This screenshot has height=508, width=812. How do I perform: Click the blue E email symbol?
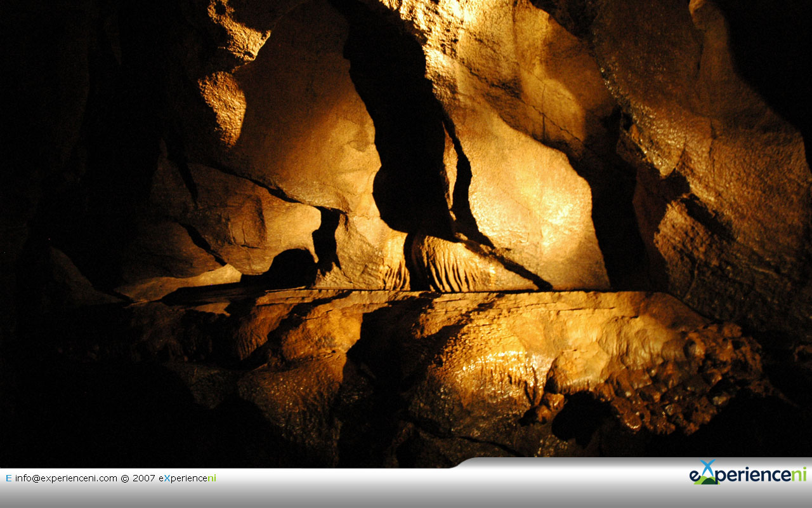pos(8,478)
